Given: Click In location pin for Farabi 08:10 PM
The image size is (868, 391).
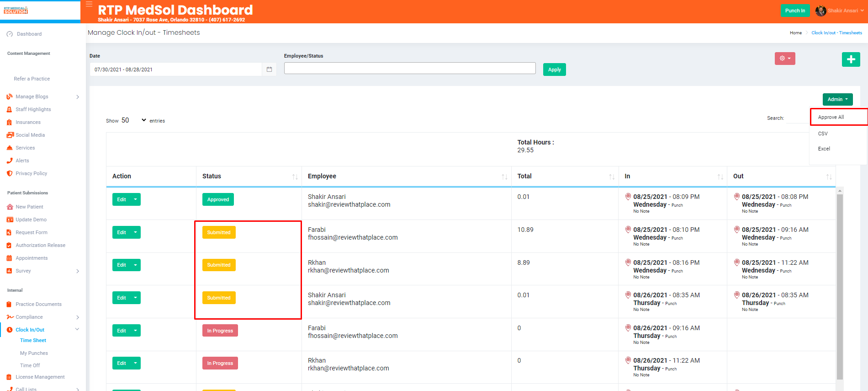Looking at the screenshot, I should click(x=628, y=230).
